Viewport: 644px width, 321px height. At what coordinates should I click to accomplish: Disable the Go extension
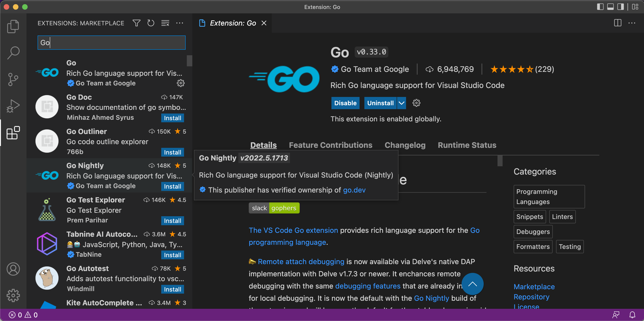point(345,103)
